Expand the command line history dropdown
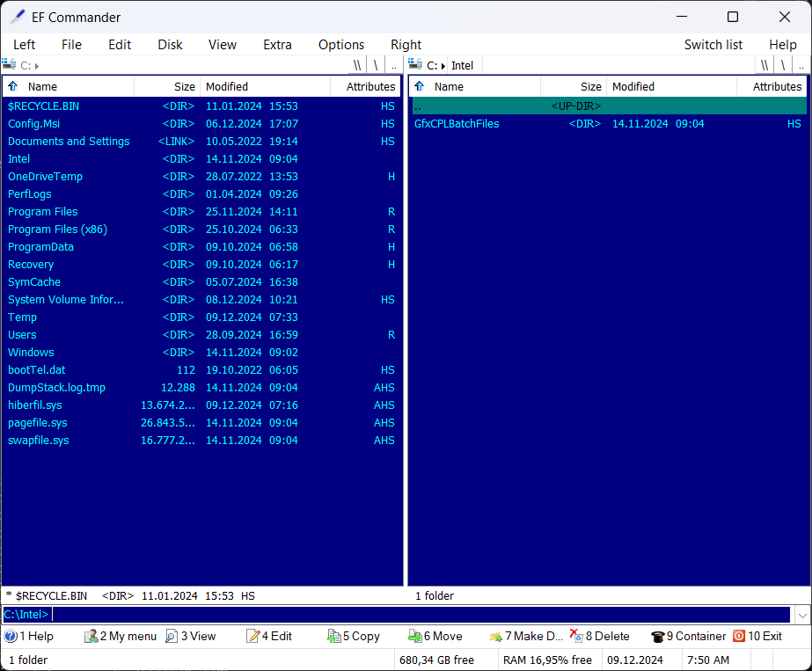812x671 pixels. (x=801, y=615)
